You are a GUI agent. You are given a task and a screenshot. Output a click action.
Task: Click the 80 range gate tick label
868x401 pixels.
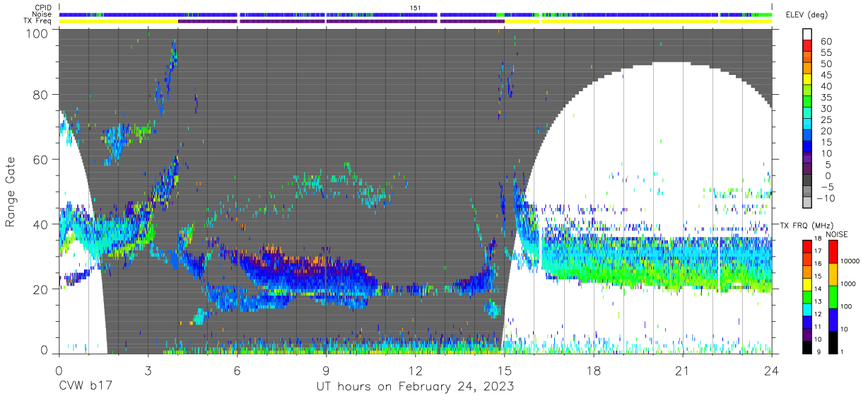[x=39, y=95]
